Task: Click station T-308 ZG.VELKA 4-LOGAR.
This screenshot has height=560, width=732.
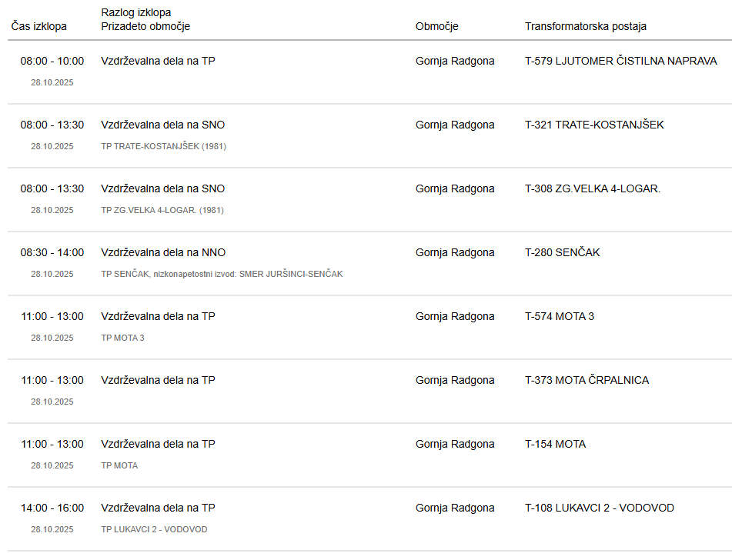Action: pos(593,188)
